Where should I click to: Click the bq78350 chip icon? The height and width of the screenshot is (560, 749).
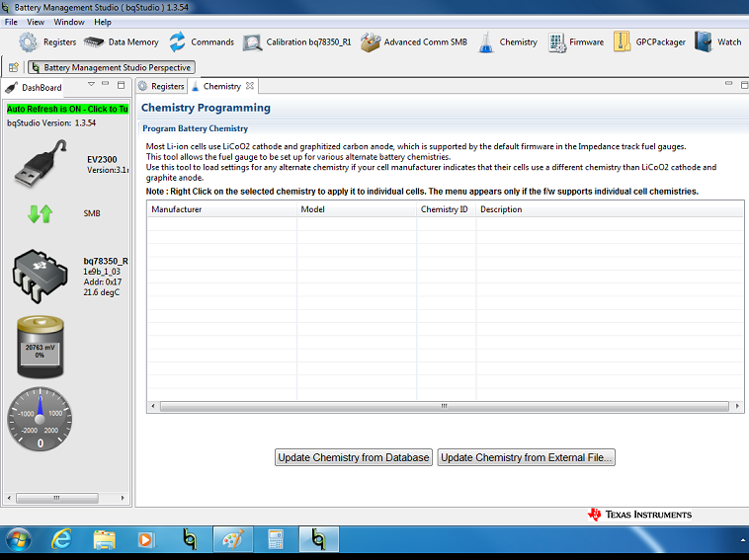[41, 276]
